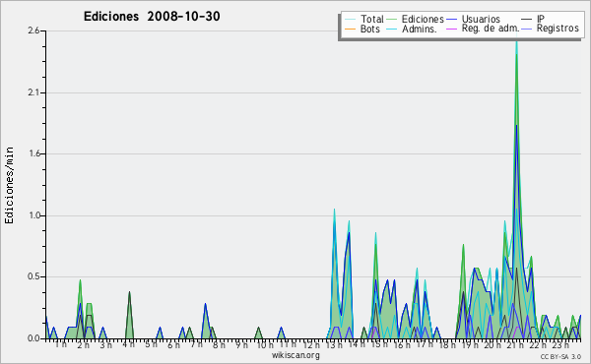Image resolution: width=591 pixels, height=364 pixels.
Task: Click the 2 h tick label
Action: [x=84, y=344]
